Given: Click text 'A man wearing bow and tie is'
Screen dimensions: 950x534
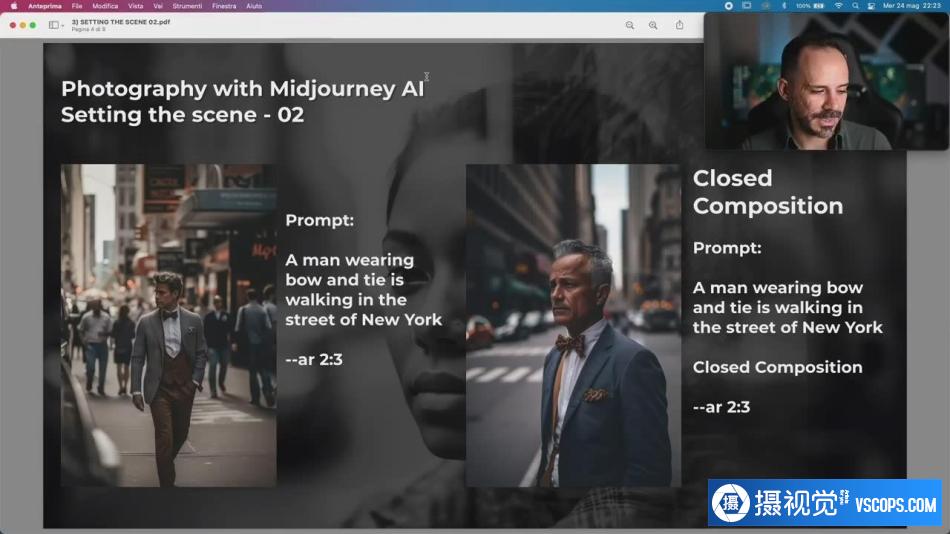Looking at the screenshot, I should 350,270.
